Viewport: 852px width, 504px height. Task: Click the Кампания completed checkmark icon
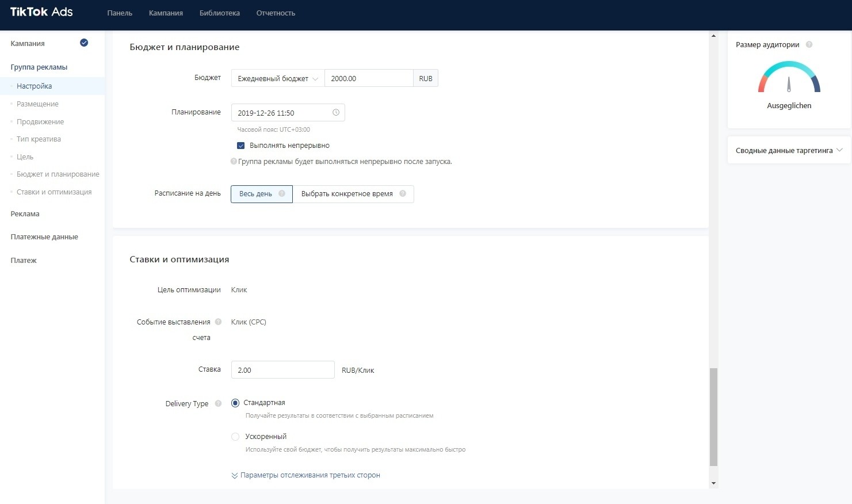84,43
